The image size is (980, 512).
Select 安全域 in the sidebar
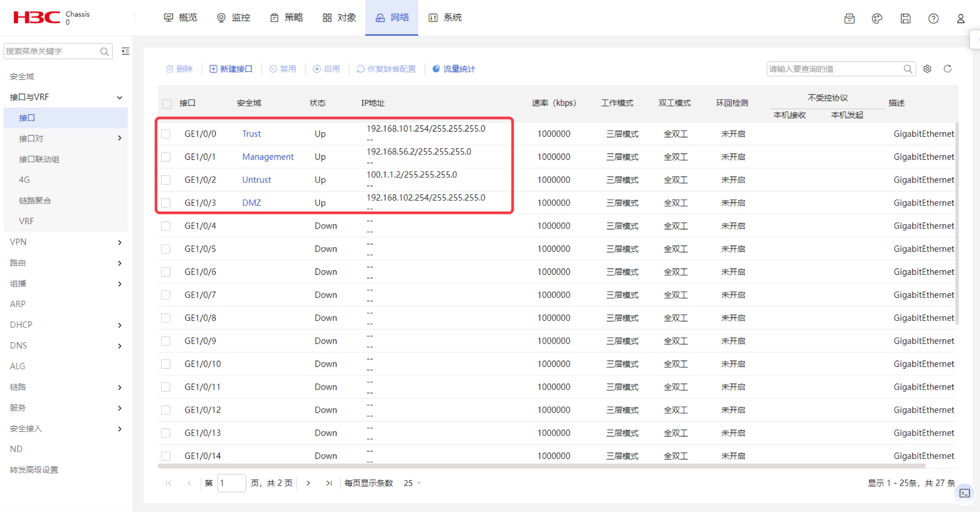click(22, 77)
